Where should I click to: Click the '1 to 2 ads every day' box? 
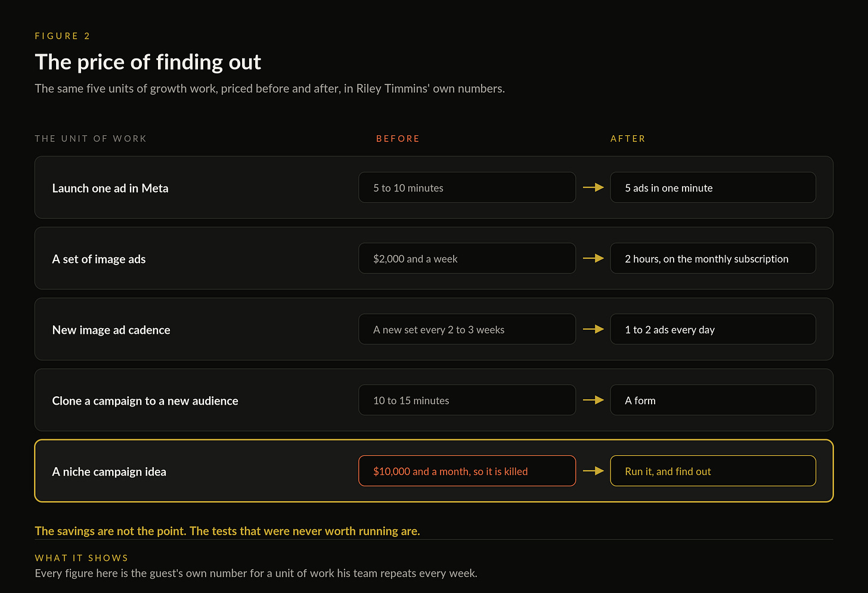[x=713, y=329]
